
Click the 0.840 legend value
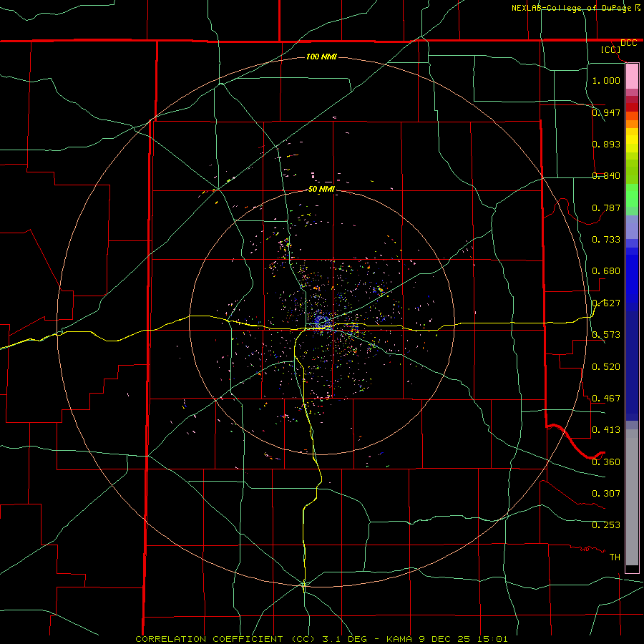point(606,176)
